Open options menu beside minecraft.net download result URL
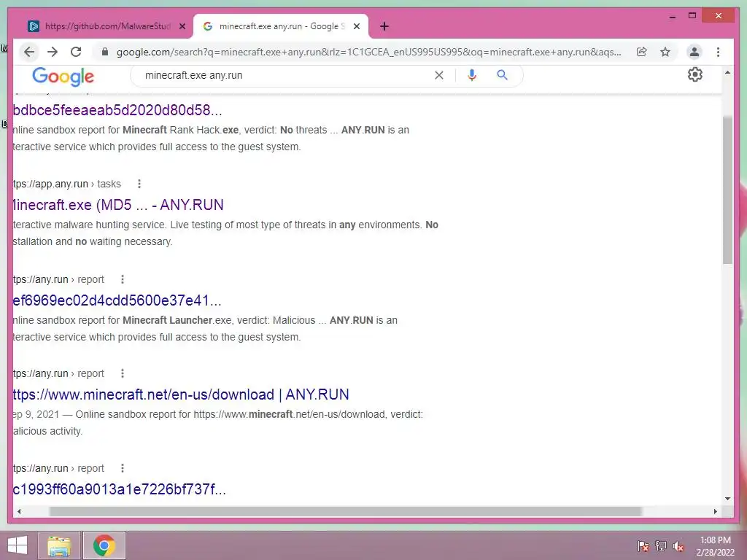Viewport: 747px width, 560px height. (123, 373)
